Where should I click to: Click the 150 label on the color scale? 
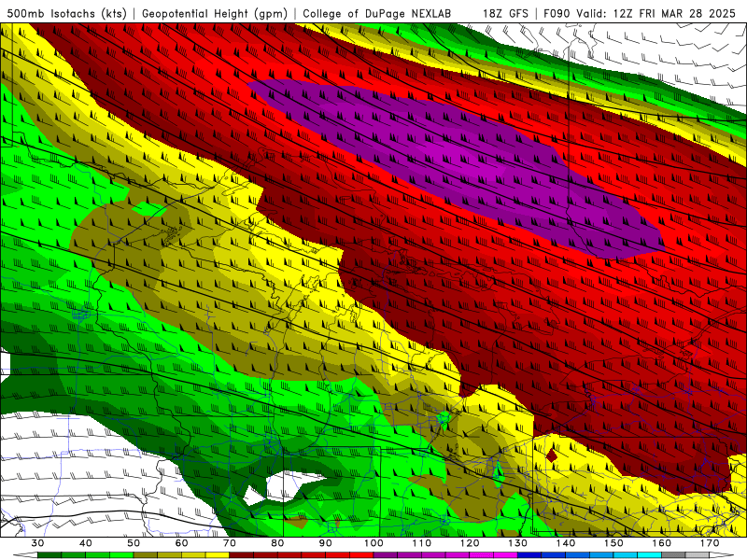(613, 543)
